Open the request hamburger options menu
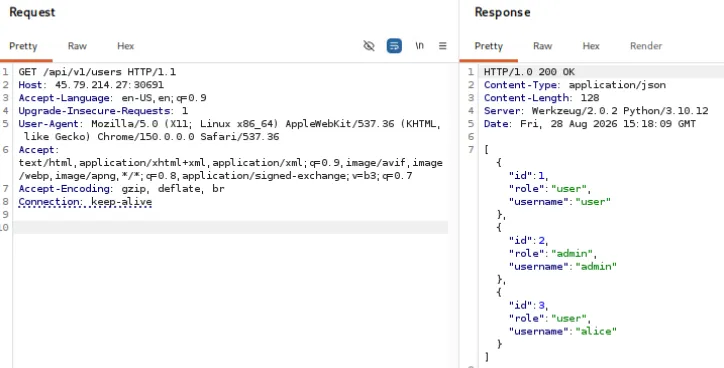Screen dimensions: 724x368 click(442, 46)
